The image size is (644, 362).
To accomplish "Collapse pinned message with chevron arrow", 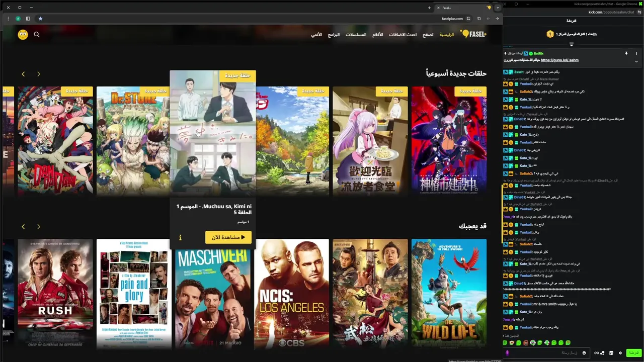I will tap(636, 61).
